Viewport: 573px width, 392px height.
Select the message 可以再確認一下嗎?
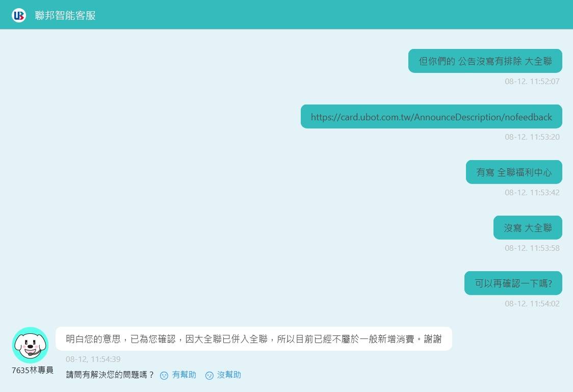[513, 283]
